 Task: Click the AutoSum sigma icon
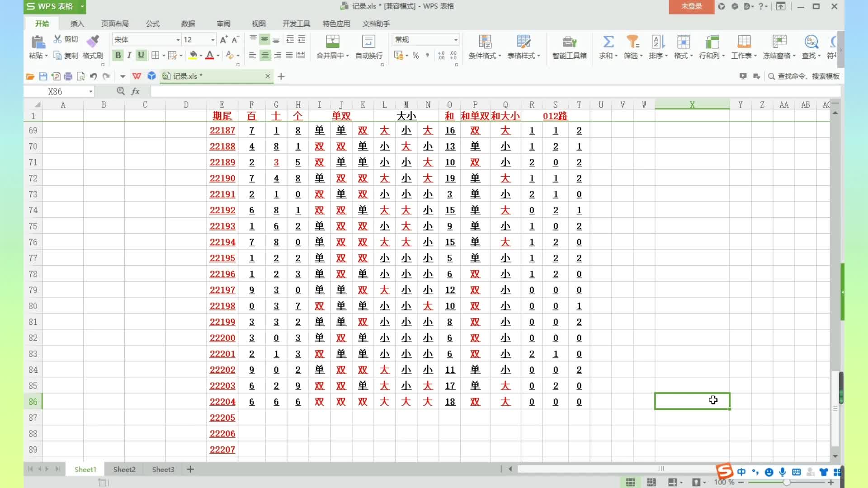tap(608, 42)
